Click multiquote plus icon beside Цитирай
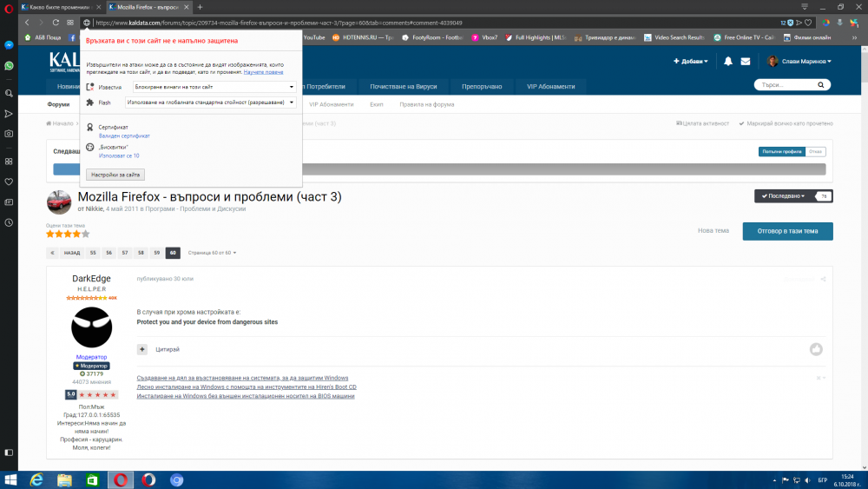The height and width of the screenshot is (489, 868). point(142,349)
